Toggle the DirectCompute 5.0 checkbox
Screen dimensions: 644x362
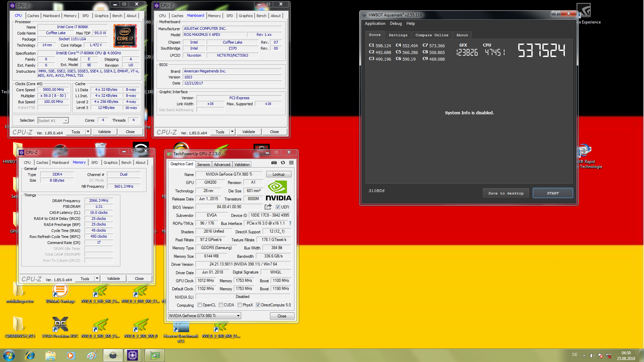258,305
